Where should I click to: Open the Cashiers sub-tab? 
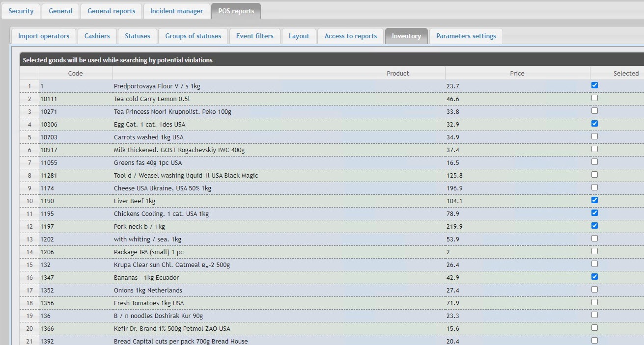(97, 36)
